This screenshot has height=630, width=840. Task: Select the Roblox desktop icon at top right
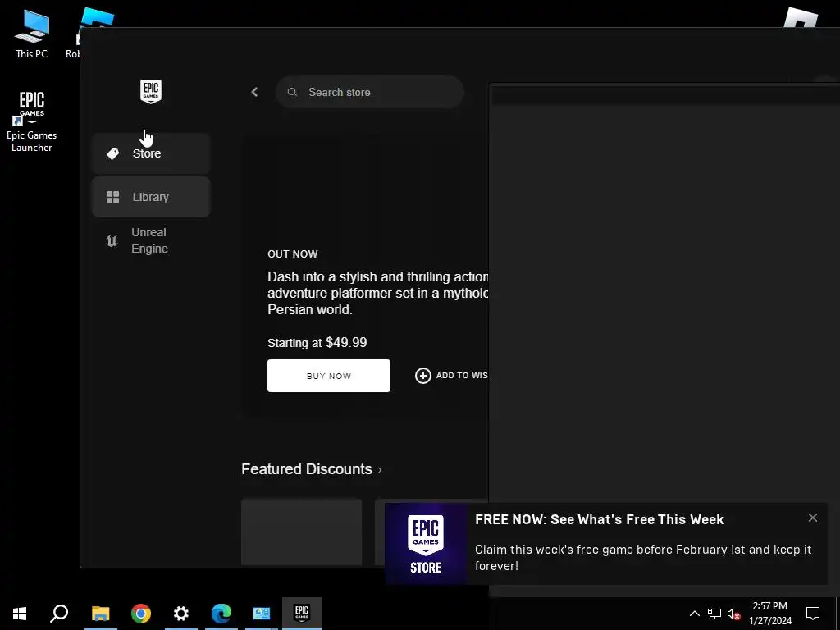(801, 19)
